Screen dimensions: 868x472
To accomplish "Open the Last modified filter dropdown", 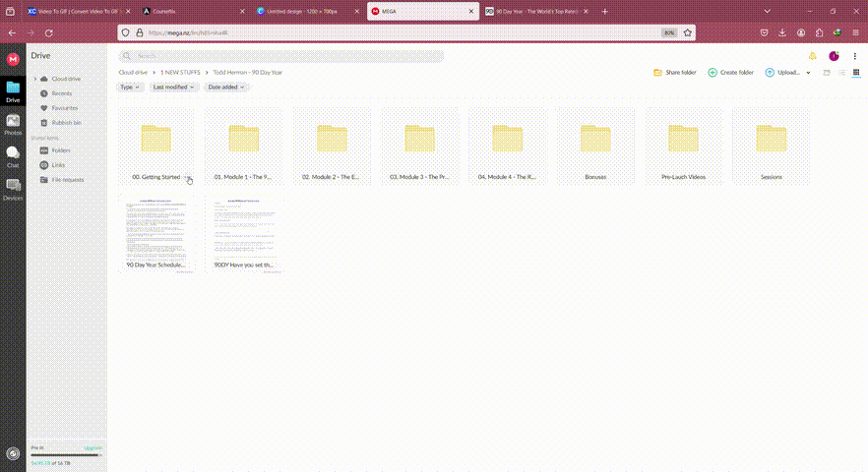I will tap(173, 87).
